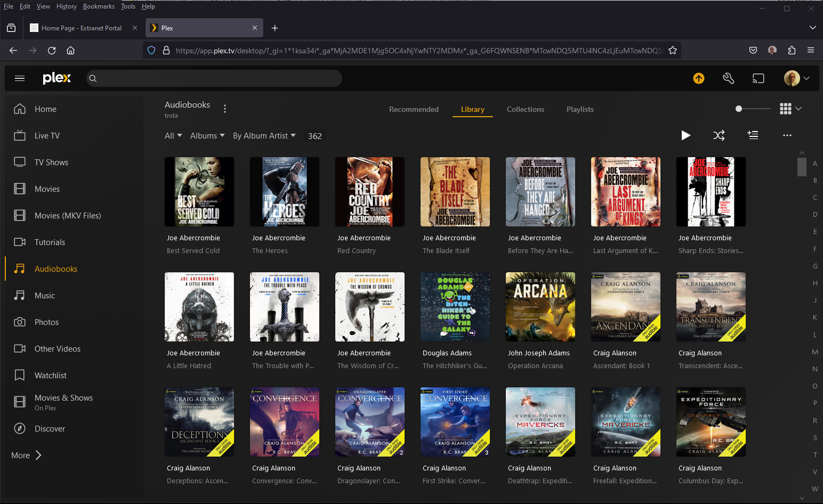Open the browser Extensions icon
Image resolution: width=823 pixels, height=504 pixels.
point(792,51)
